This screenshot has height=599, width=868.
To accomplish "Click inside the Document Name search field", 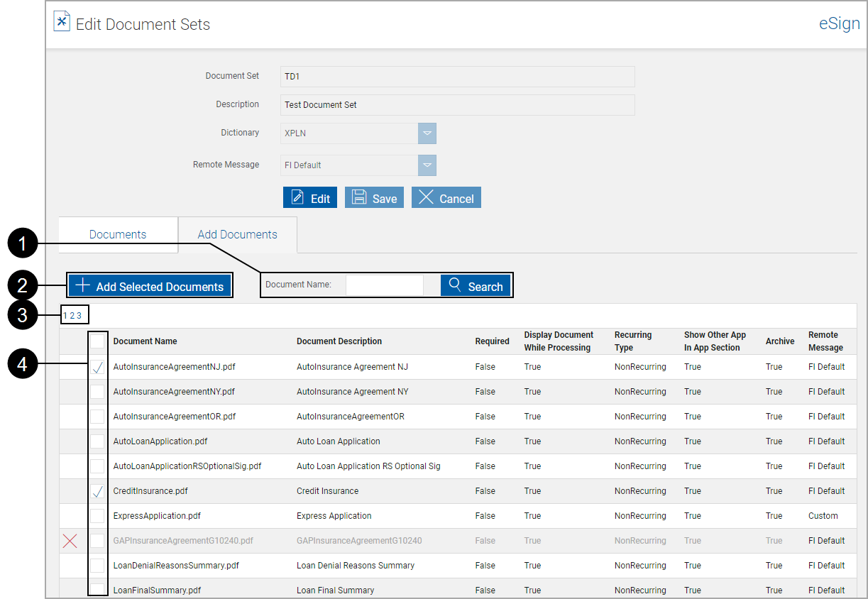I will [385, 285].
